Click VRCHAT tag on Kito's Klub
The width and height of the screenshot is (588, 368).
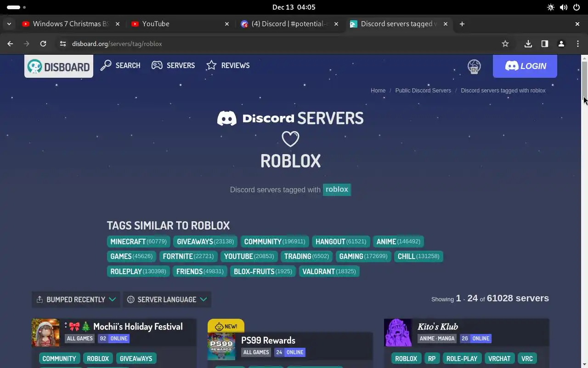point(499,359)
